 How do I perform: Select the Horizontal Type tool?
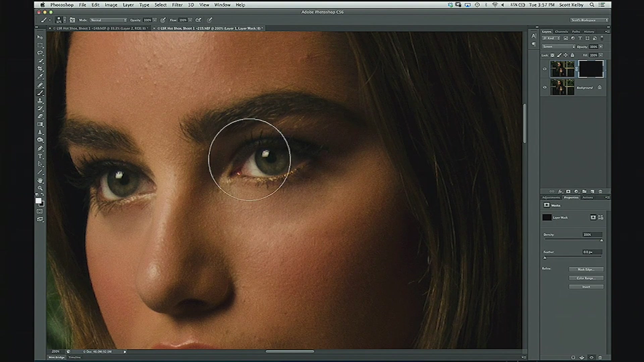pos(40,156)
